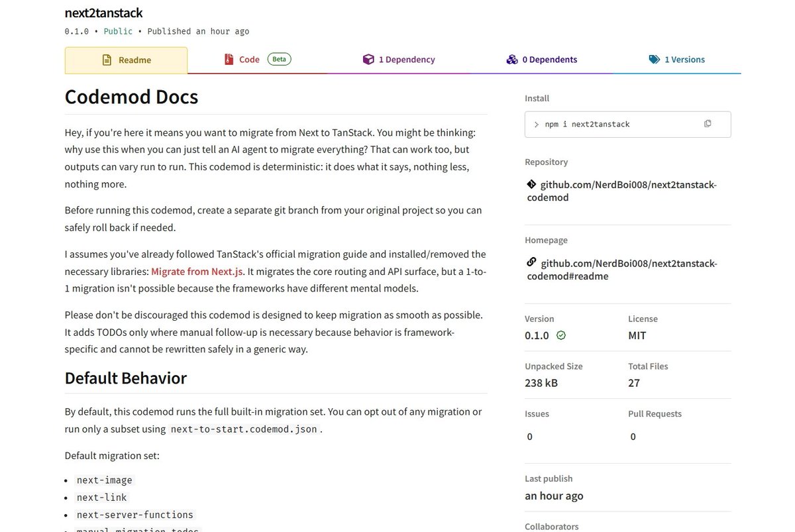This screenshot has height=532, width=795.
Task: Click the Pull Requests count 0
Action: click(633, 437)
